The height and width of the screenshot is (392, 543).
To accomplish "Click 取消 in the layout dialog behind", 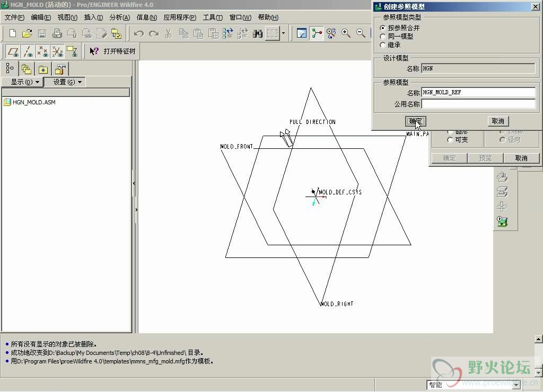I will pos(521,158).
